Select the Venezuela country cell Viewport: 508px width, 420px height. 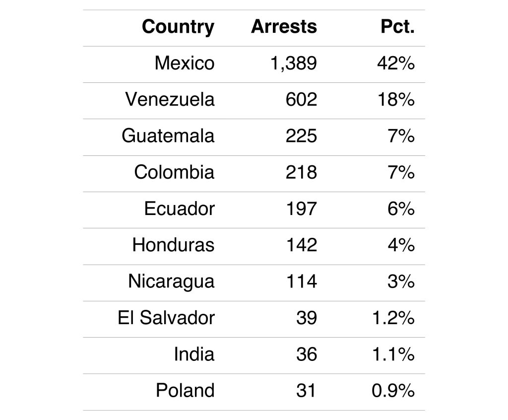pyautogui.click(x=170, y=100)
